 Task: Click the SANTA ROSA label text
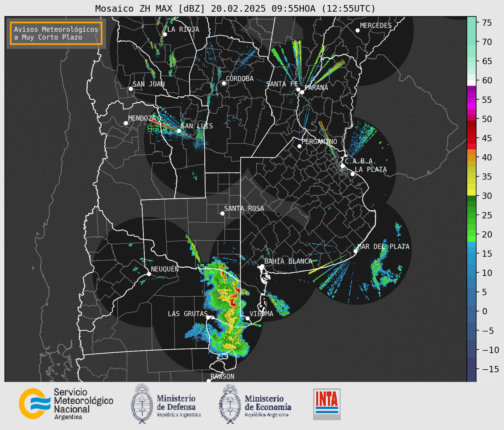244,208
